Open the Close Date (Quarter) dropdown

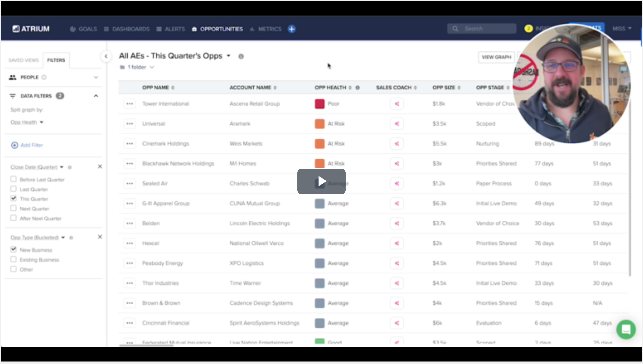click(x=37, y=167)
